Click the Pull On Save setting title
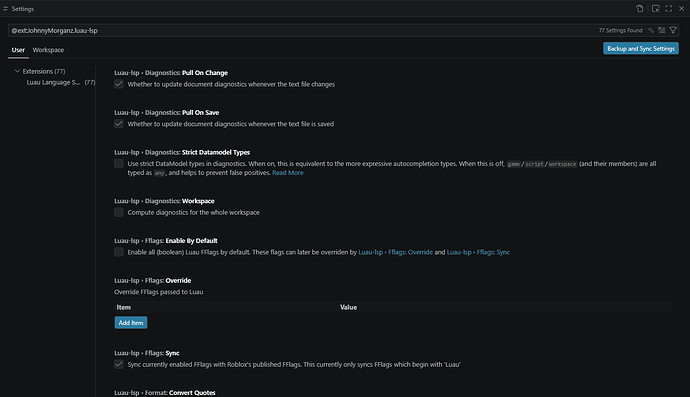This screenshot has width=690, height=397. [x=166, y=112]
